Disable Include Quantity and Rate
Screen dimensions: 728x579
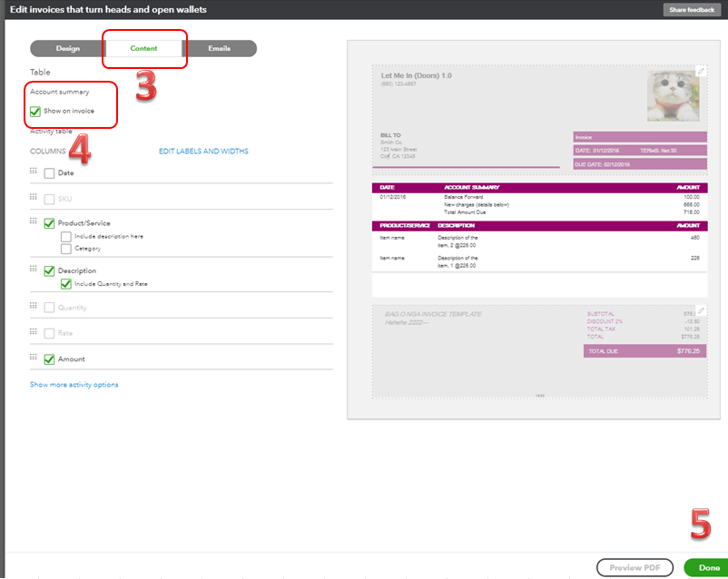coord(65,283)
